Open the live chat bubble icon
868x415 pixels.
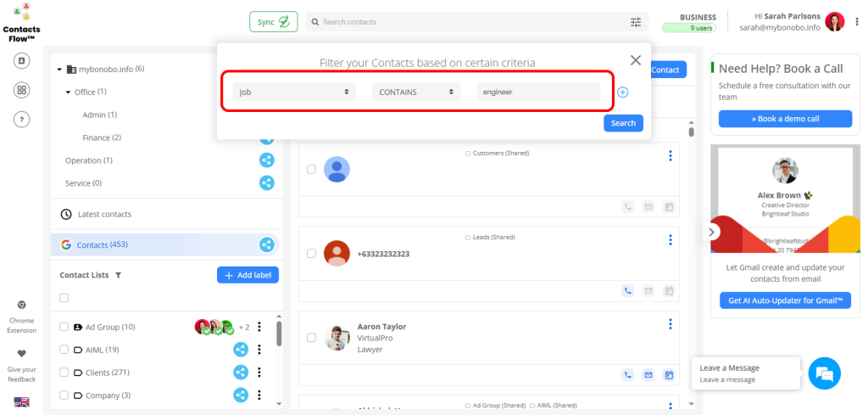823,373
